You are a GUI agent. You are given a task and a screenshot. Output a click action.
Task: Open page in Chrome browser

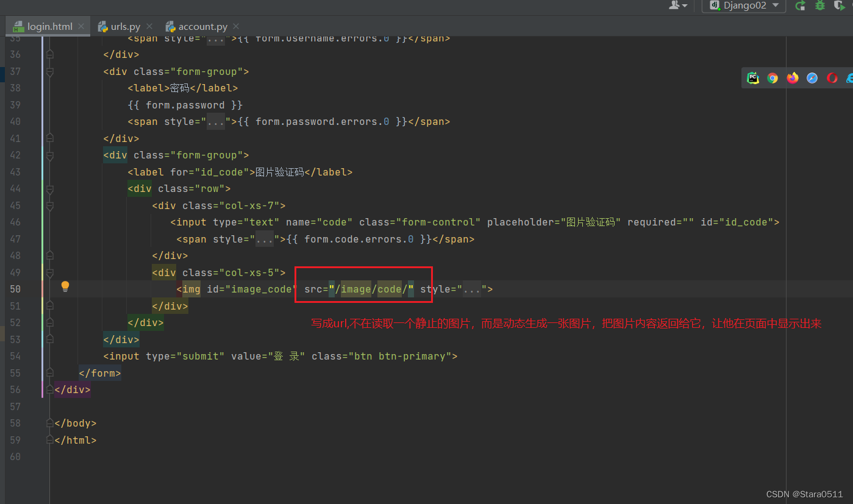click(x=773, y=78)
